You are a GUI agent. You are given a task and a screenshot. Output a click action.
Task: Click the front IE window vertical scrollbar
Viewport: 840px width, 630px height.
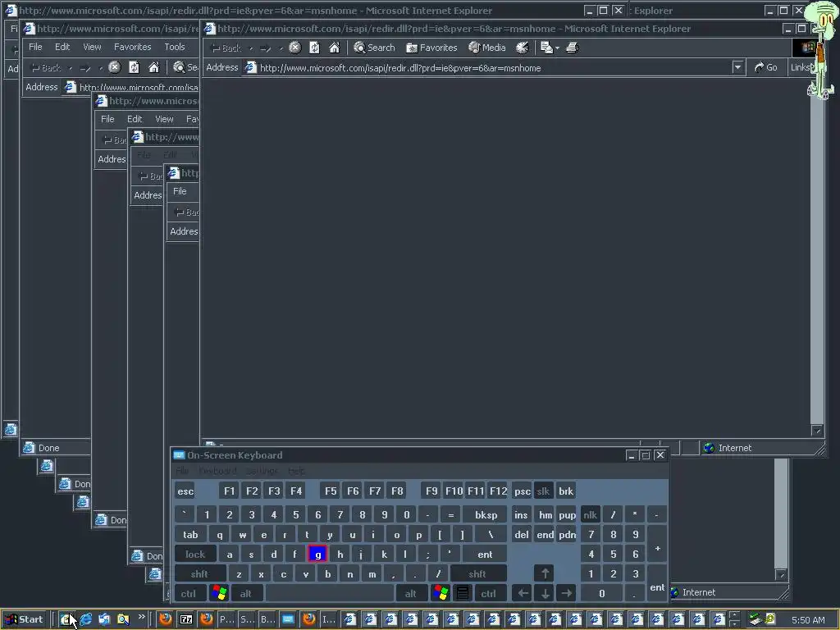[816, 257]
